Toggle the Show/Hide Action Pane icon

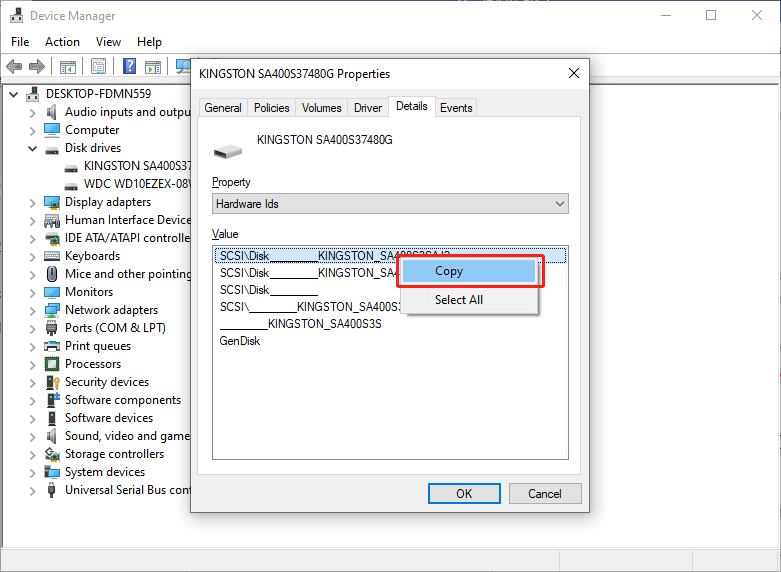coord(153,66)
